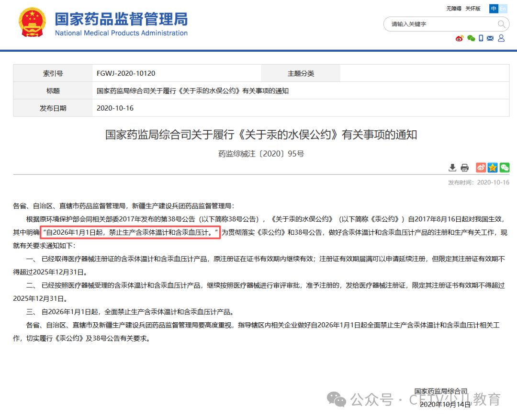Click the national emblem logo

[33, 23]
